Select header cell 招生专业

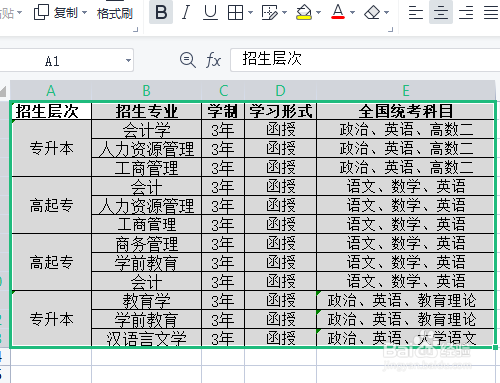pyautogui.click(x=146, y=111)
